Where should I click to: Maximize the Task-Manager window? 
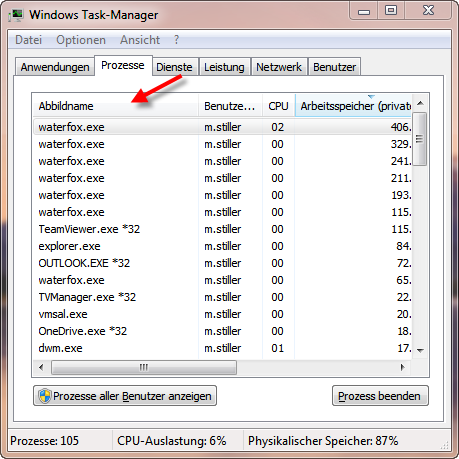pos(391,11)
